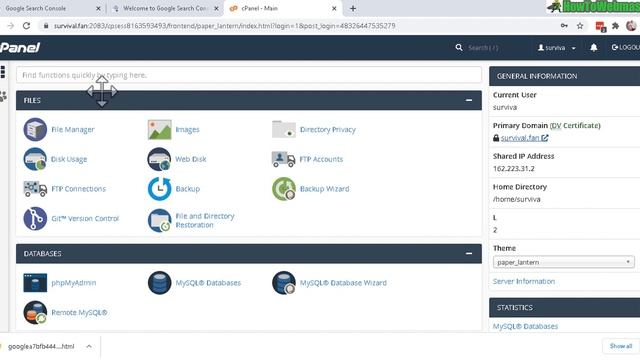Image resolution: width=640 pixels, height=360 pixels.
Task: Open a new browser tab
Action: (353, 8)
